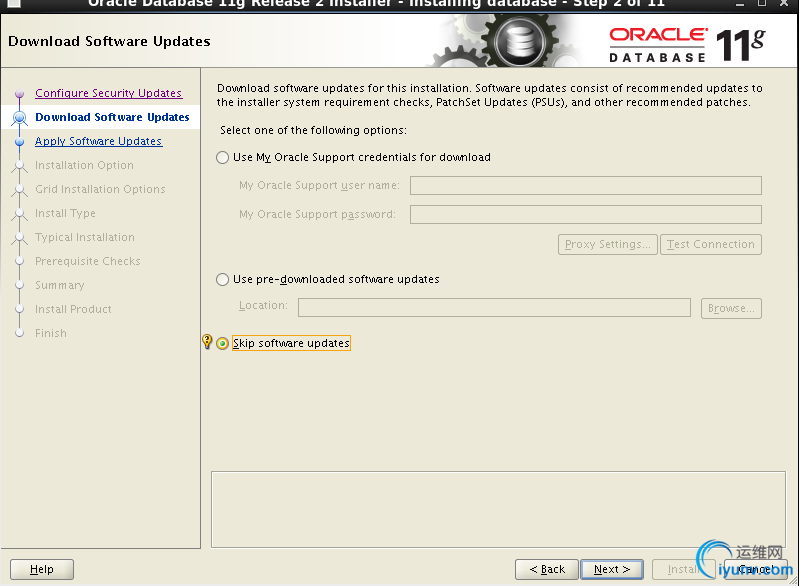Click the Location path field
The height and width of the screenshot is (586, 799).
pos(494,308)
